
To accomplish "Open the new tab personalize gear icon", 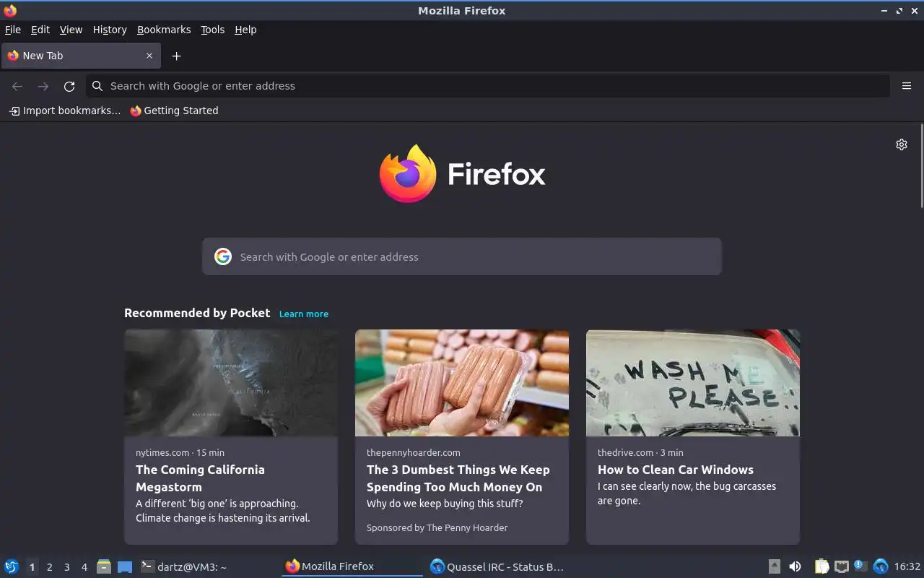I will click(902, 144).
